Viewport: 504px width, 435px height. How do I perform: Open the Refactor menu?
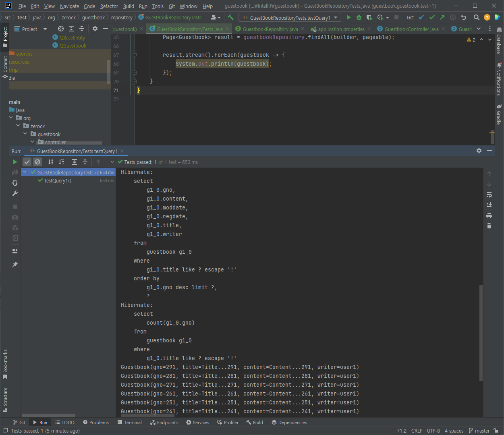point(109,6)
